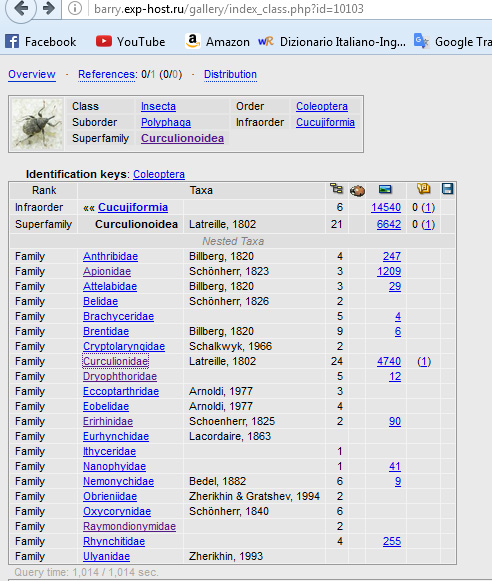Image resolution: width=492 pixels, height=581 pixels.
Task: Open the Nanophyidae family link
Action: [114, 467]
